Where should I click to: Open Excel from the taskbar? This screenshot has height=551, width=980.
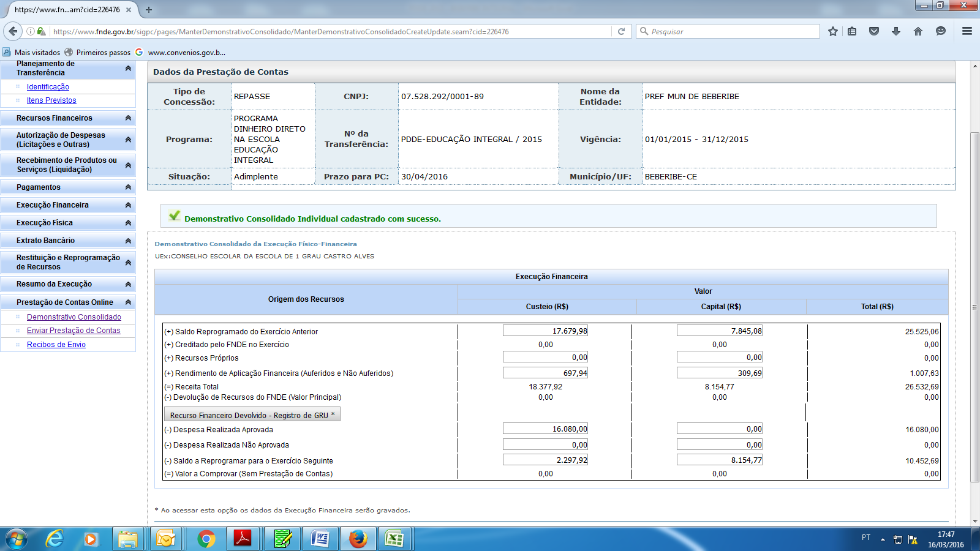[x=394, y=539]
